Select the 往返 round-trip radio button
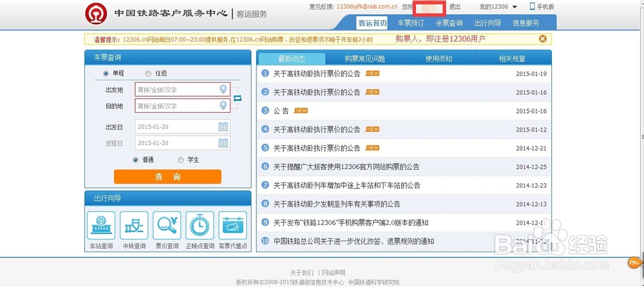Screen dimensions: 644x287 point(148,74)
